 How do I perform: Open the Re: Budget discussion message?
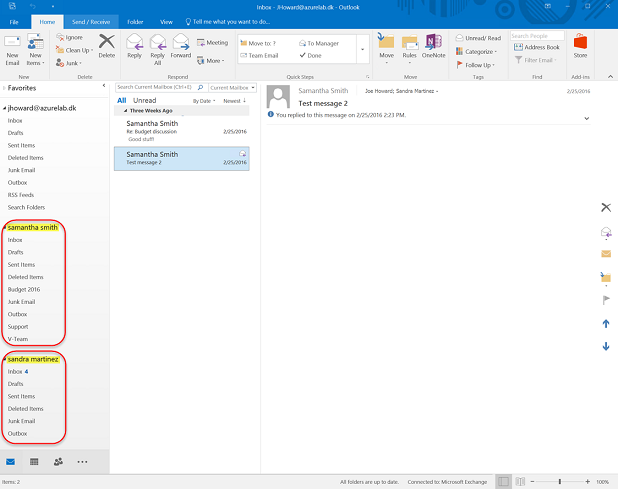click(182, 131)
